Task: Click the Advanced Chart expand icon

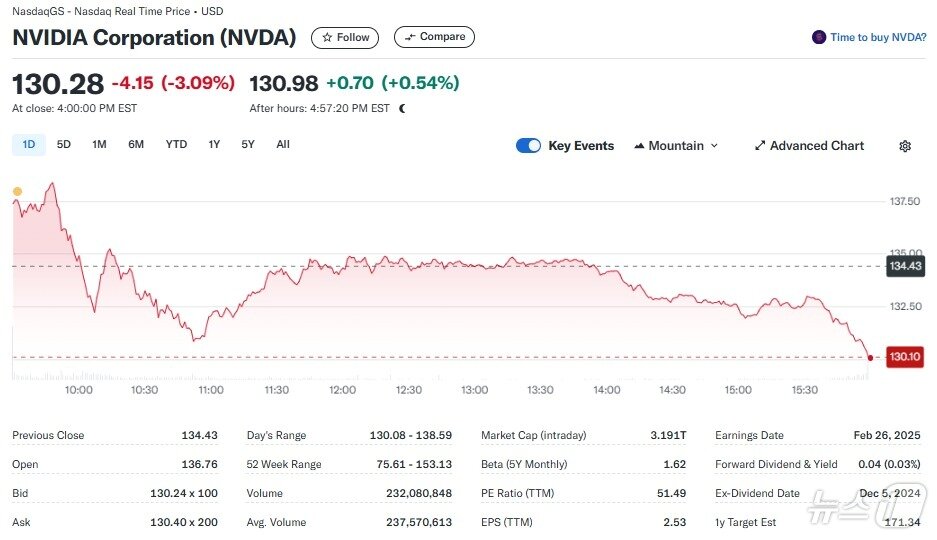Action: pos(760,146)
